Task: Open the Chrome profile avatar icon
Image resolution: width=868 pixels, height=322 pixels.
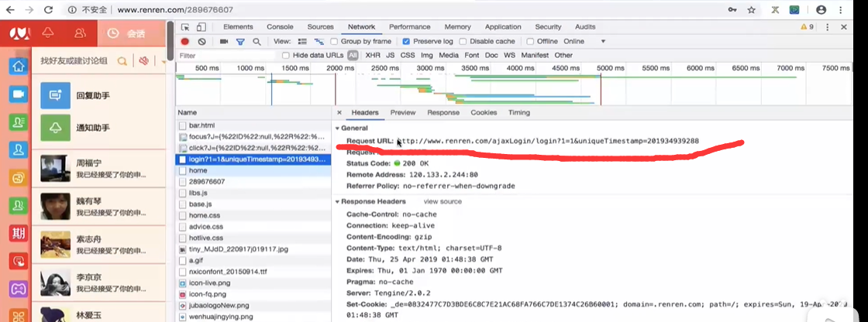Action: coord(821,10)
